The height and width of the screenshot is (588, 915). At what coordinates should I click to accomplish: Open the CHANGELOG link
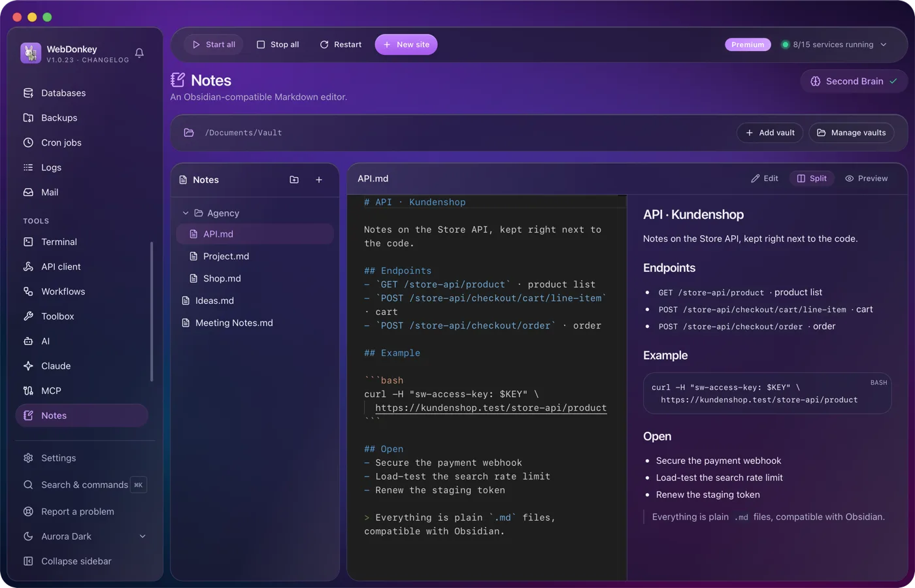(105, 60)
